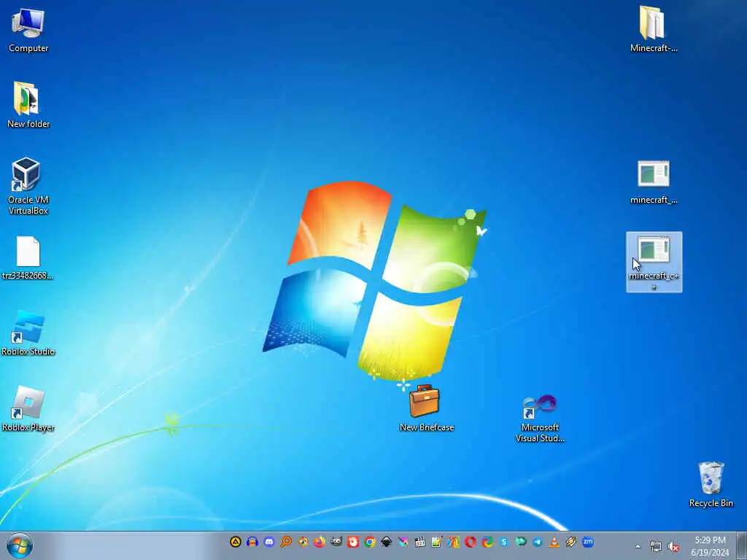
Task: Select the Computer desktop icon
Action: click(x=28, y=29)
